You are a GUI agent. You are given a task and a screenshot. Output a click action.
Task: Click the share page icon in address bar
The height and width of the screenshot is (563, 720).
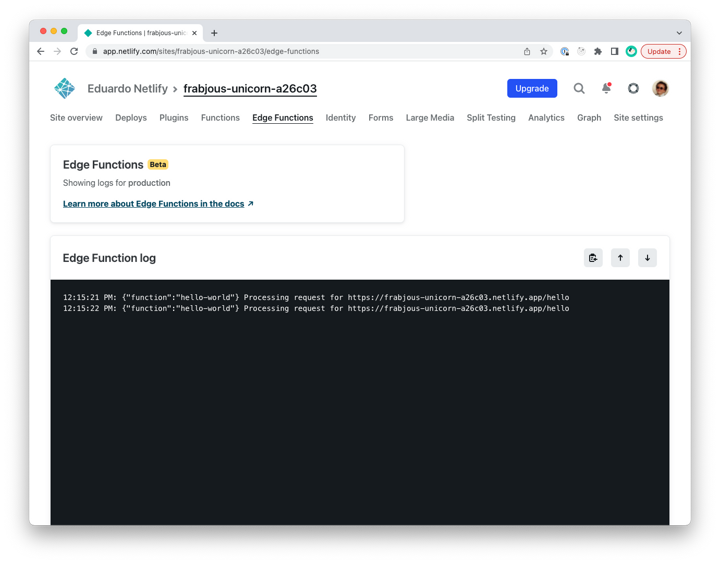(527, 51)
